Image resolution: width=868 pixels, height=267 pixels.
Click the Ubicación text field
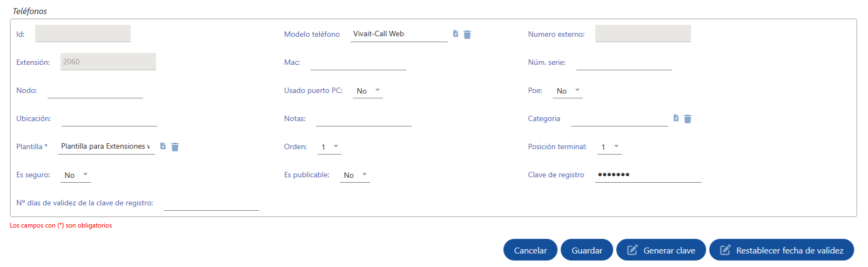coord(109,119)
